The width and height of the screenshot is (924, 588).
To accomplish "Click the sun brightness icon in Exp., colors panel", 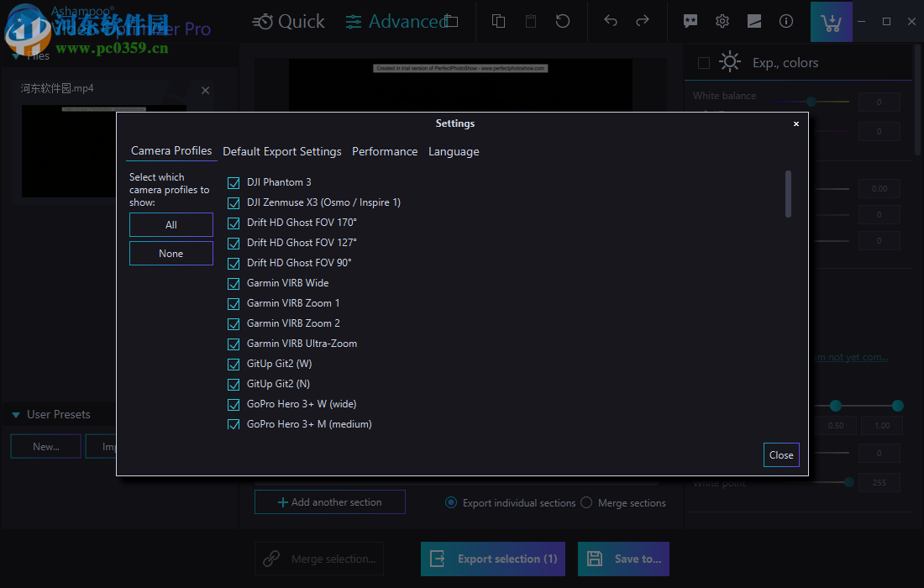I will tap(729, 61).
